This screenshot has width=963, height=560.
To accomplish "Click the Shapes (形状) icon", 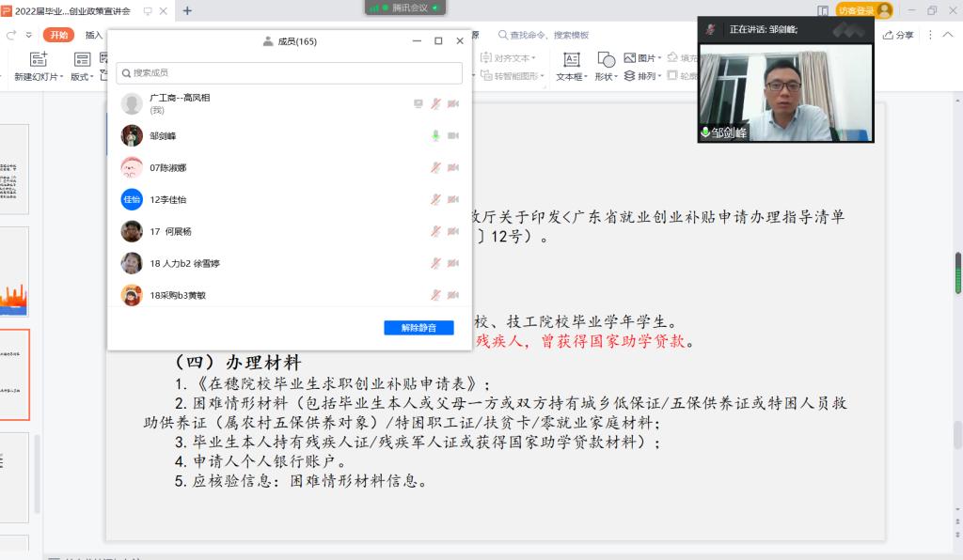I will point(607,60).
